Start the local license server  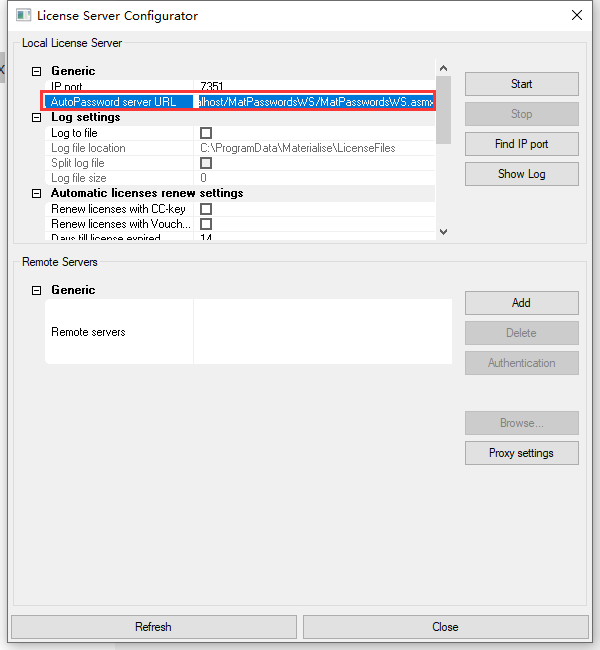point(522,84)
